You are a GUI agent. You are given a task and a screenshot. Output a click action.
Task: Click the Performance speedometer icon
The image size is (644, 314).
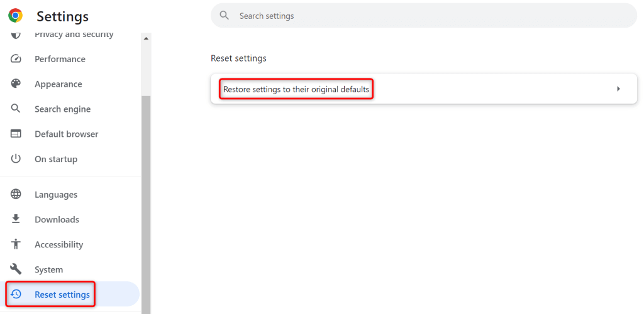16,59
